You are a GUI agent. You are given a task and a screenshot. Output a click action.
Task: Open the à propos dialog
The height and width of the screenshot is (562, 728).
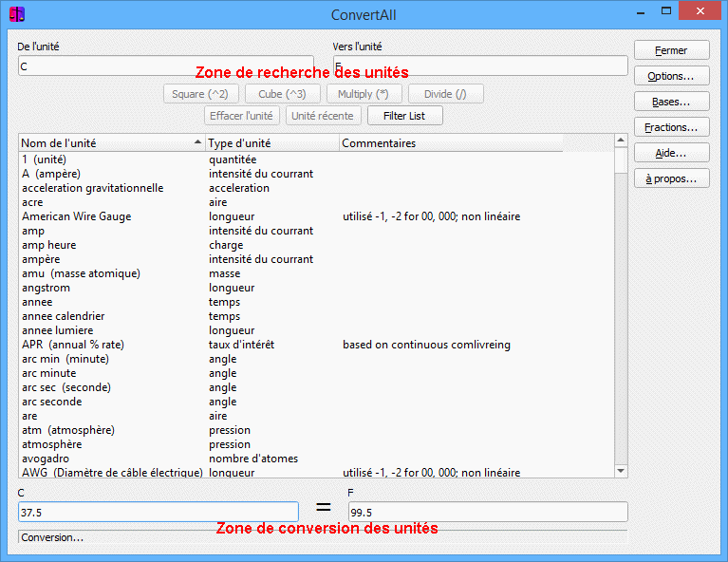671,178
